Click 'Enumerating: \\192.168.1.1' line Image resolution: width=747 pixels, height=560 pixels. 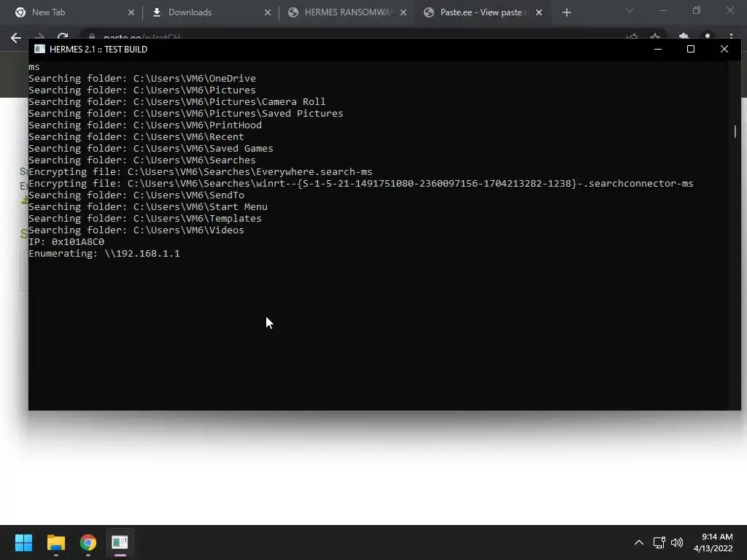(x=104, y=253)
